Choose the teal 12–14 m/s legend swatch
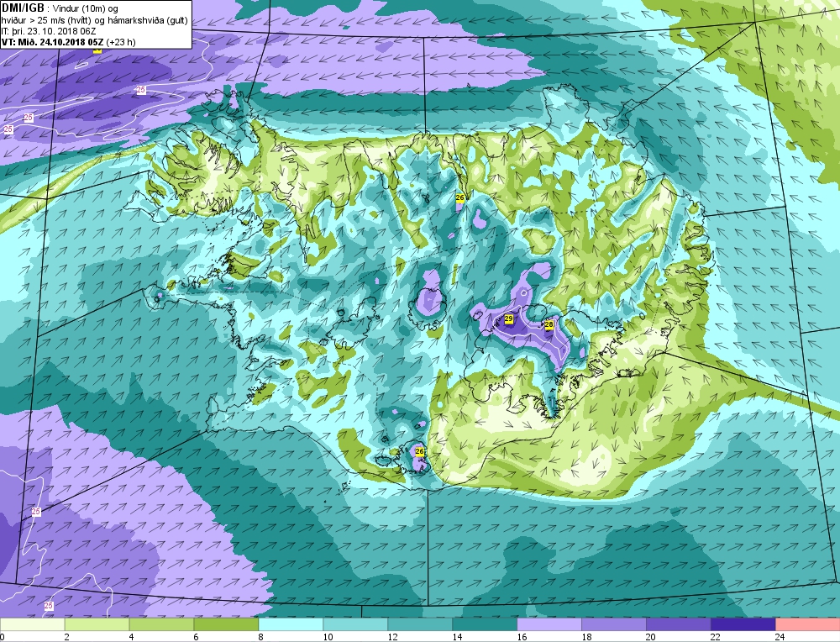The height and width of the screenshot is (642, 840). 420,624
